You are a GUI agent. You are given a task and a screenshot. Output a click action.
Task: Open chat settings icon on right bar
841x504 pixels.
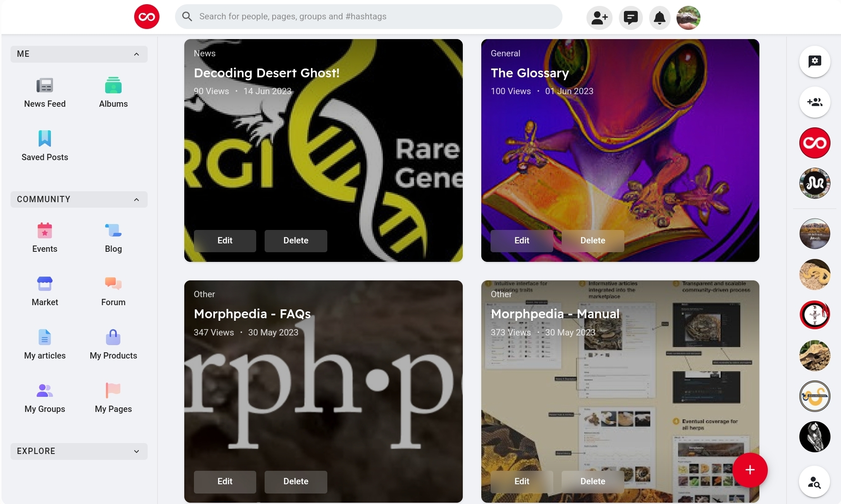(814, 61)
